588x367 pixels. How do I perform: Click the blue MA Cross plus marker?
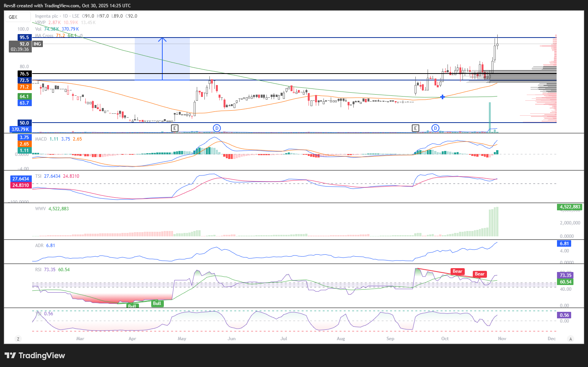[x=443, y=97]
